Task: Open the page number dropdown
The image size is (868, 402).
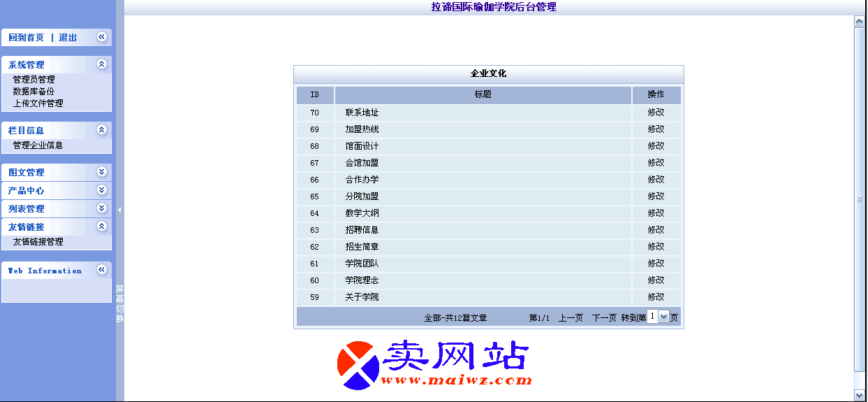Action: 658,317
